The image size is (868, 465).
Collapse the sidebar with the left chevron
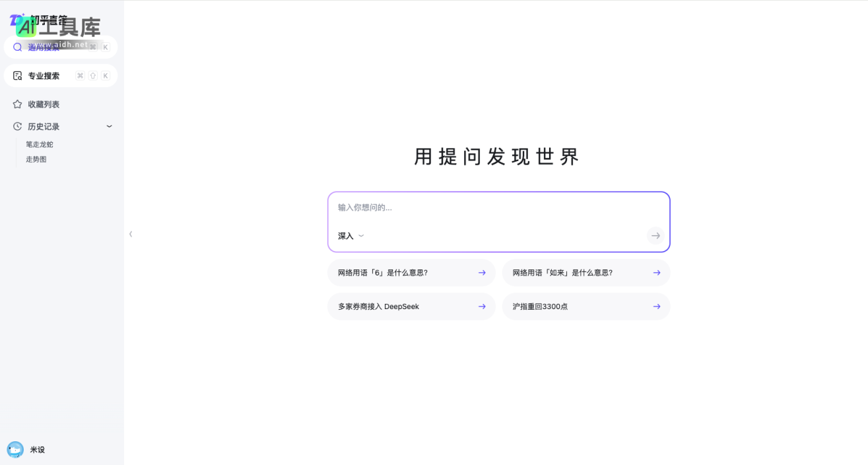130,234
